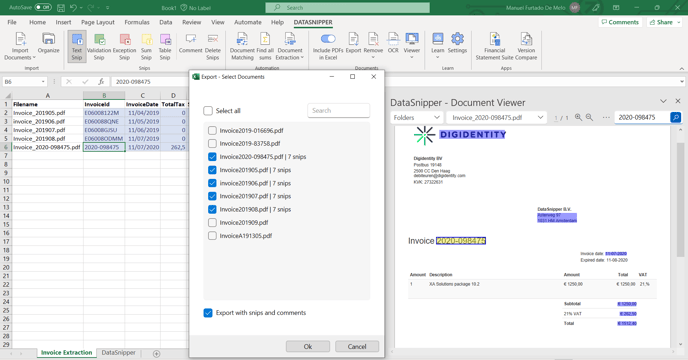Viewport: 688px width, 360px height.
Task: Open Document Matching tool
Action: click(242, 46)
